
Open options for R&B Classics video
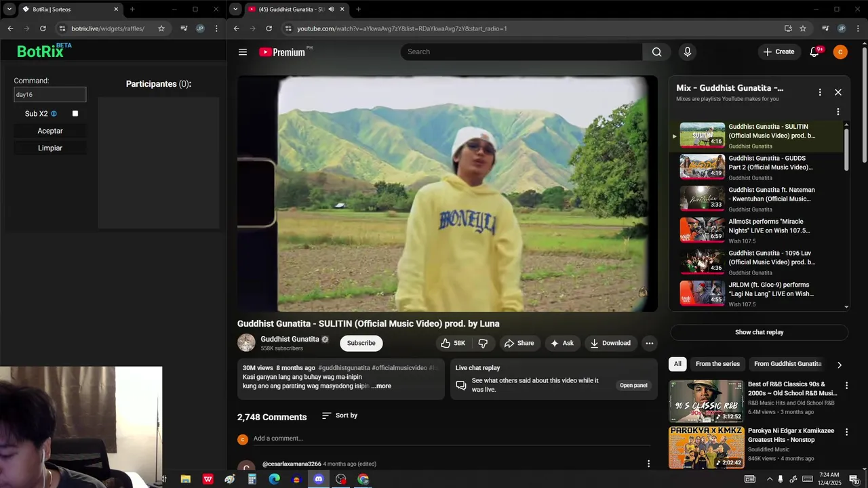pyautogui.click(x=846, y=385)
